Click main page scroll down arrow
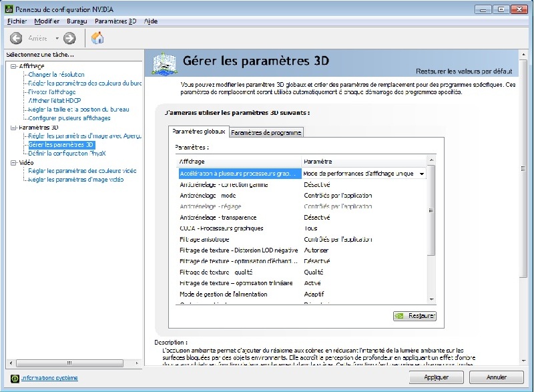 (x=523, y=361)
